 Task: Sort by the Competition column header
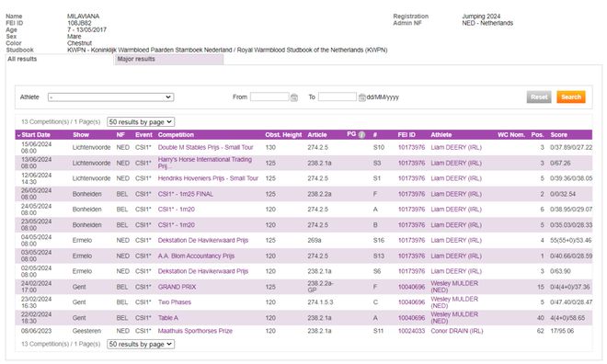pos(176,134)
